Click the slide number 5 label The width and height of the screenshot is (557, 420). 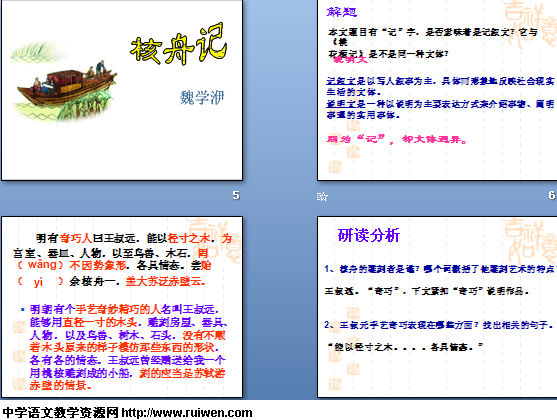[236, 195]
